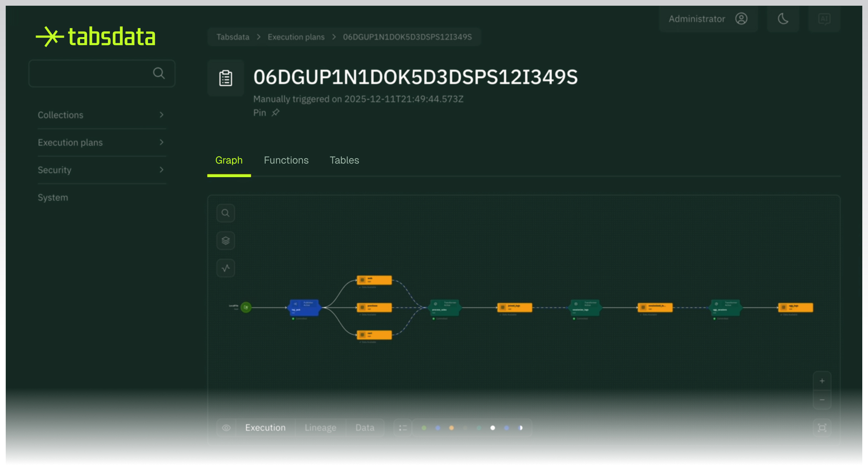Open the Functions tab
868x465 pixels.
[x=286, y=160]
